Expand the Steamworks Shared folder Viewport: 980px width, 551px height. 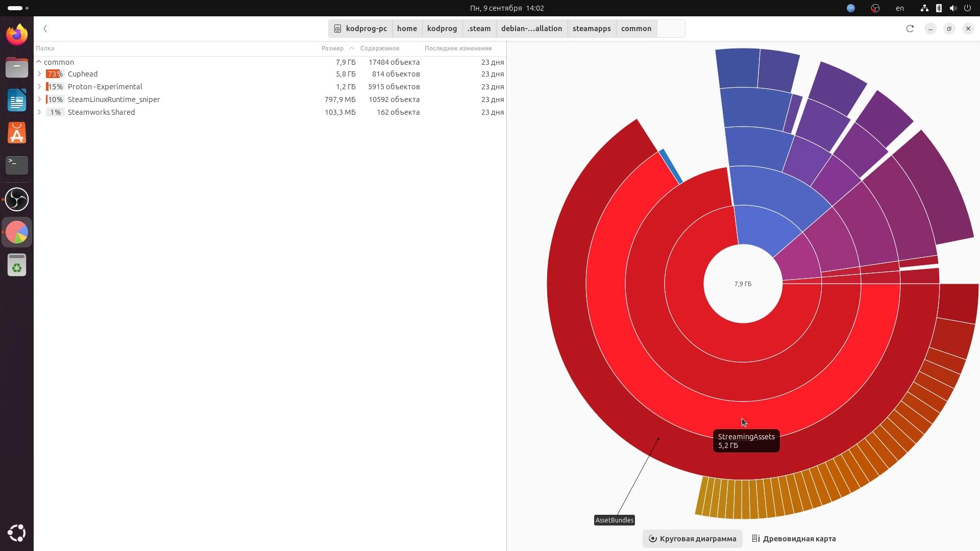(39, 112)
